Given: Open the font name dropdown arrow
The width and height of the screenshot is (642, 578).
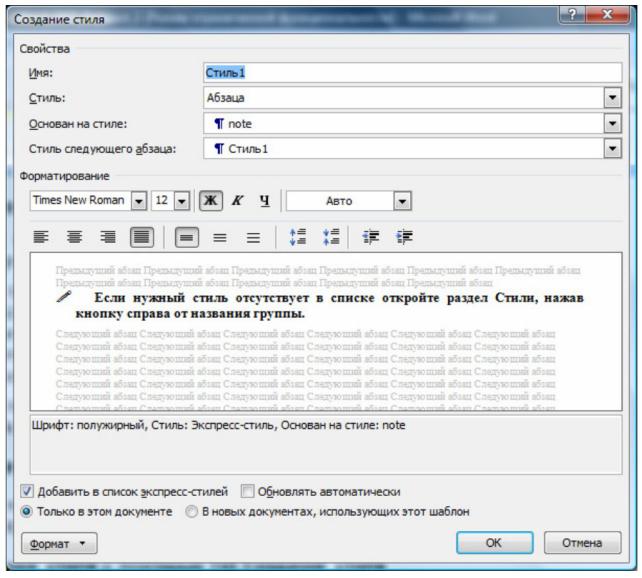Looking at the screenshot, I should (139, 201).
